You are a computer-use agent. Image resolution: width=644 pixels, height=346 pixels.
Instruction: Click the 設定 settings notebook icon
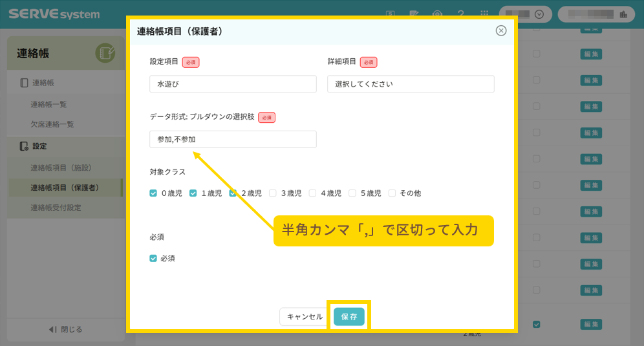(x=24, y=146)
